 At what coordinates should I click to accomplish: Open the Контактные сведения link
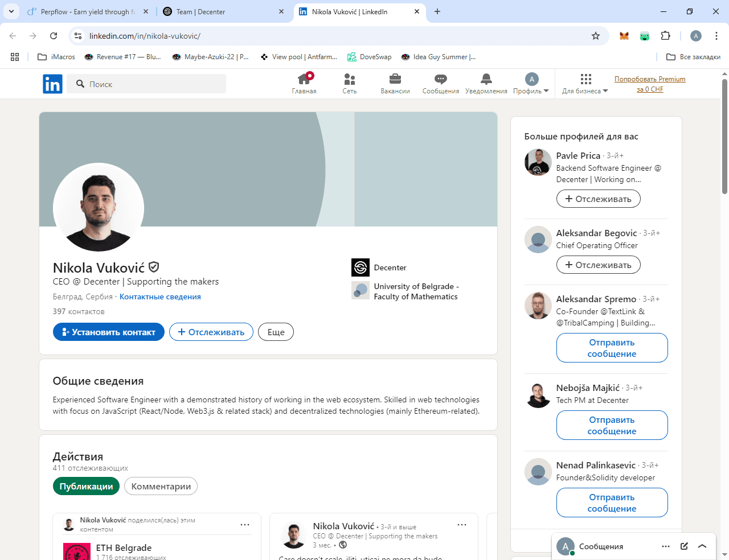click(160, 297)
